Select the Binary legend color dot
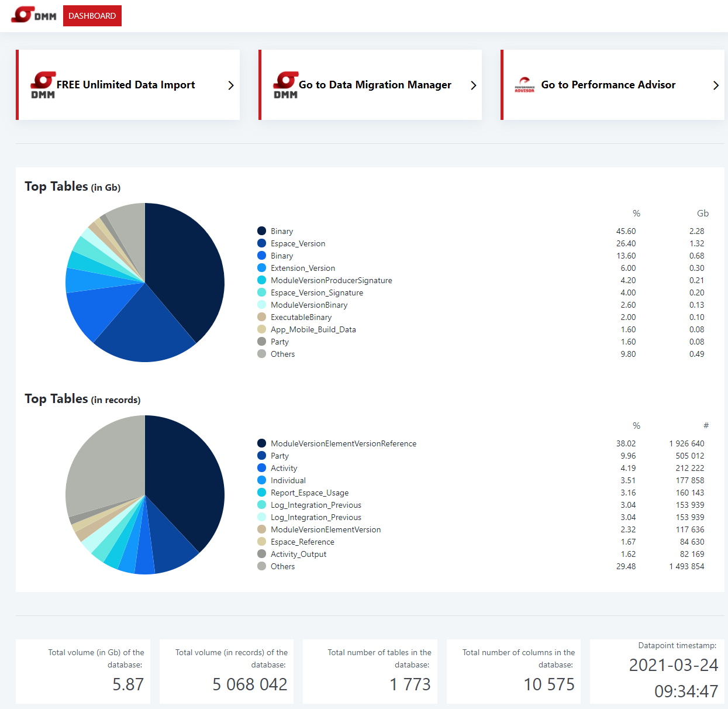This screenshot has height=709, width=728. tap(261, 230)
